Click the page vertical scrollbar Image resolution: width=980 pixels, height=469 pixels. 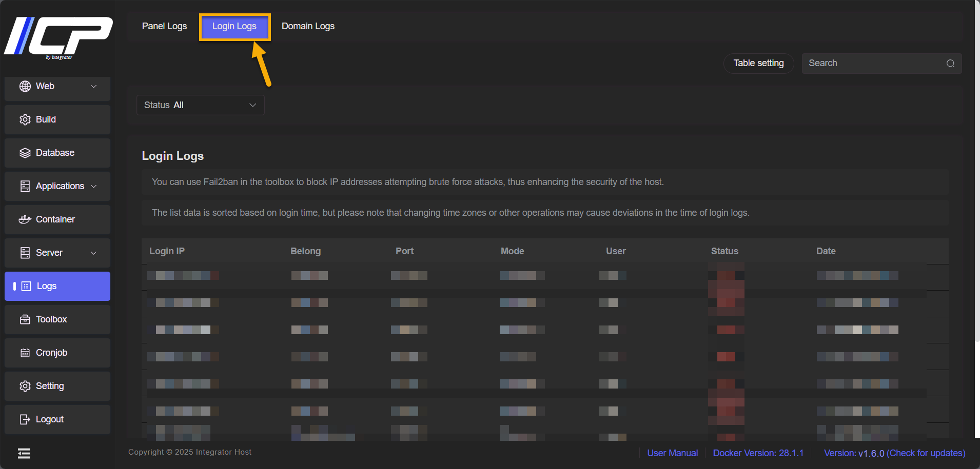[x=977, y=172]
